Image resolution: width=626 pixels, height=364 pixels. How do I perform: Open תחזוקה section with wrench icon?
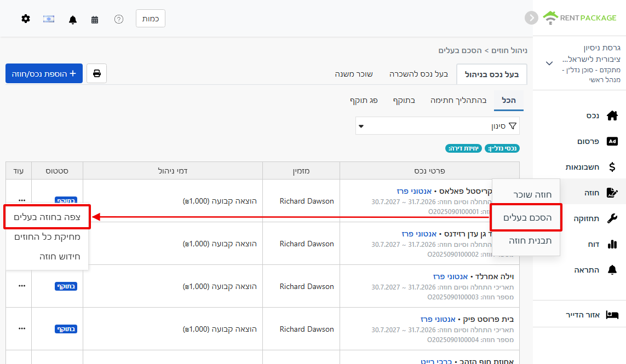596,218
